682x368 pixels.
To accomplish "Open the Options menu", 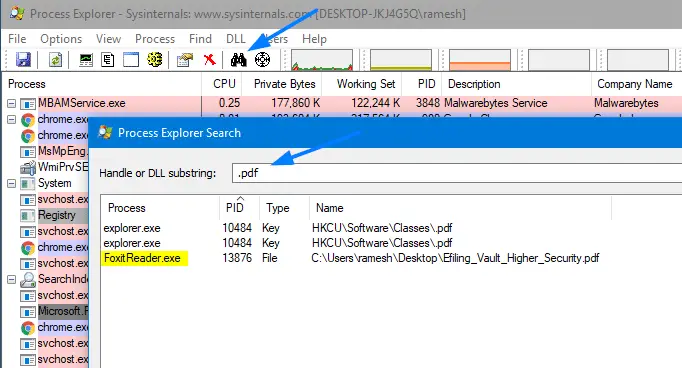I will pyautogui.click(x=61, y=39).
